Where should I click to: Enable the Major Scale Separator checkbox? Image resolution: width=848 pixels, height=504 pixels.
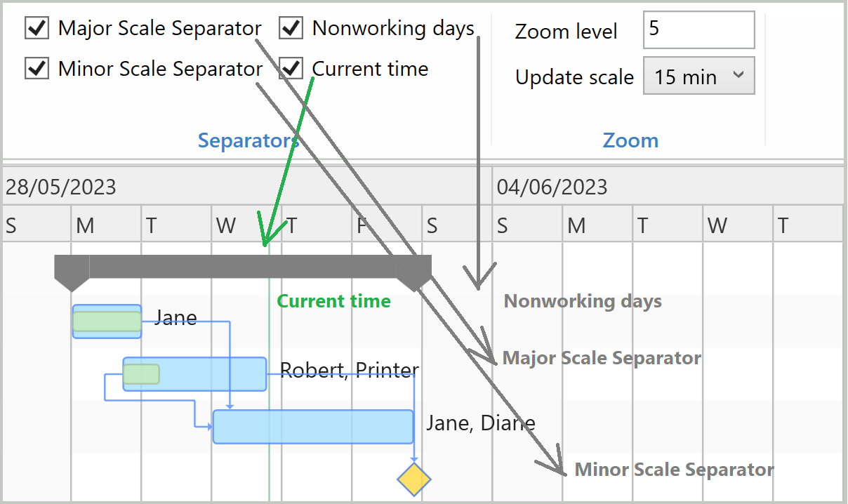pyautogui.click(x=36, y=28)
